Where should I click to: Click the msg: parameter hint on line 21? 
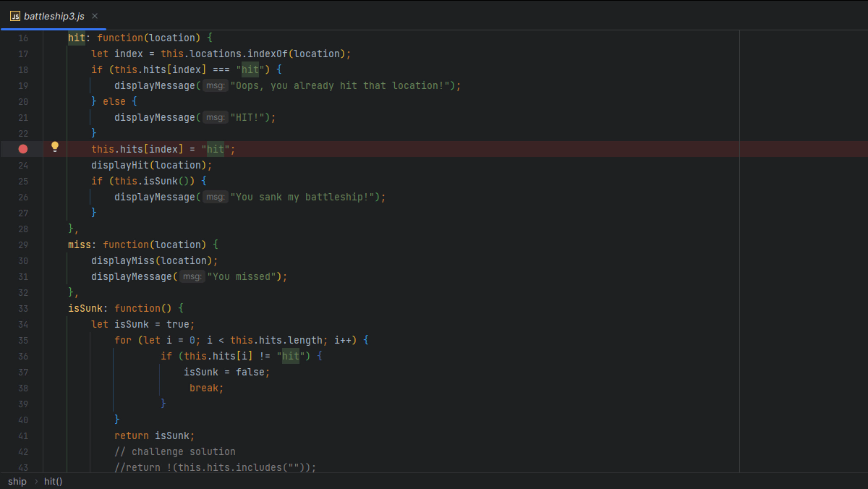[x=215, y=117]
